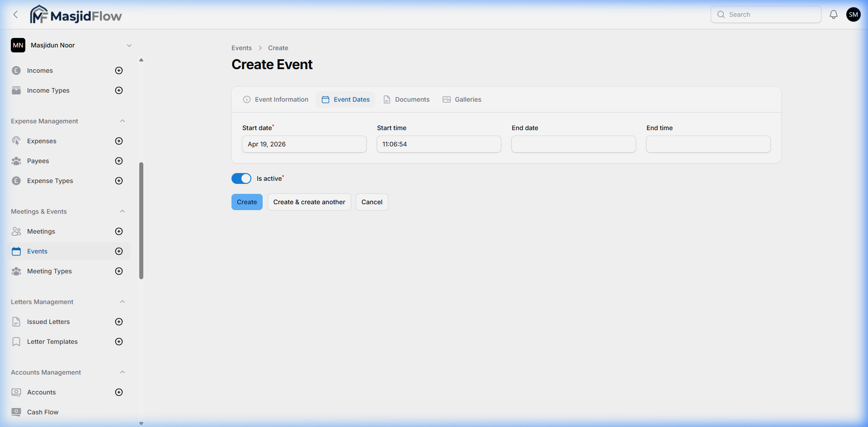The height and width of the screenshot is (427, 868).
Task: Select the Meetings icon in sidebar
Action: [16, 231]
